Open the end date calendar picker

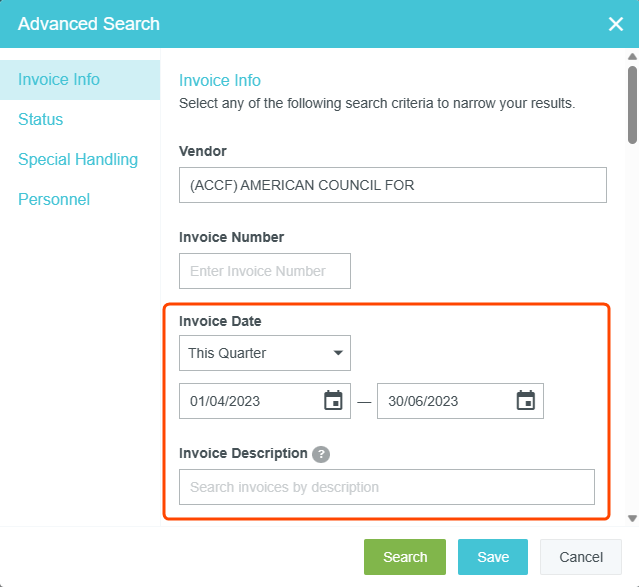(x=526, y=401)
